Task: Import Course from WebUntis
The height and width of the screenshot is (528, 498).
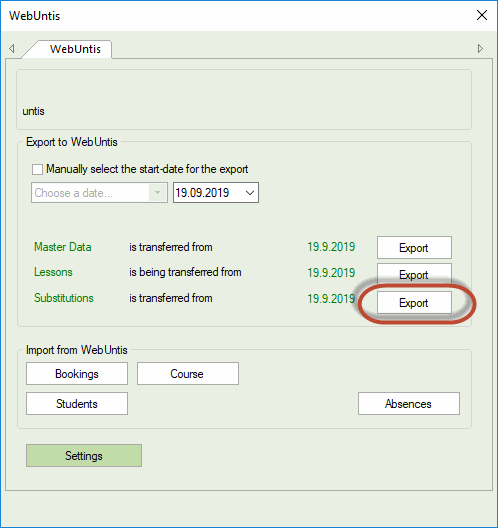Action: [x=188, y=373]
